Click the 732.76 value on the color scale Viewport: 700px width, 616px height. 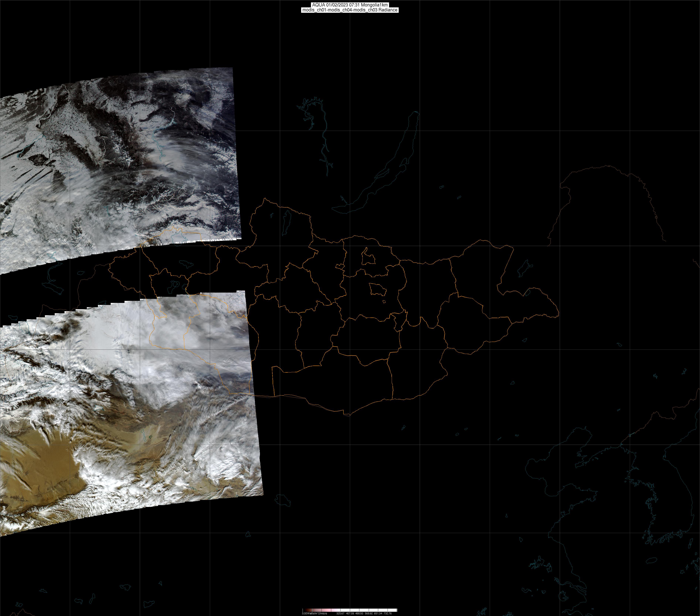[388, 614]
